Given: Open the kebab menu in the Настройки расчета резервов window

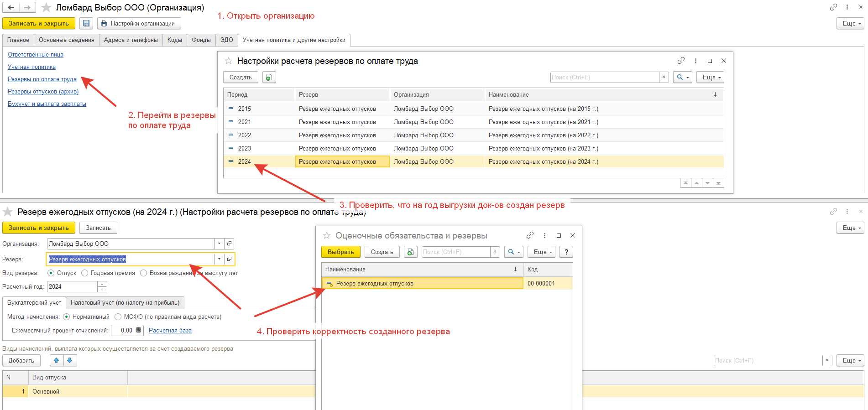Looking at the screenshot, I should click(695, 61).
